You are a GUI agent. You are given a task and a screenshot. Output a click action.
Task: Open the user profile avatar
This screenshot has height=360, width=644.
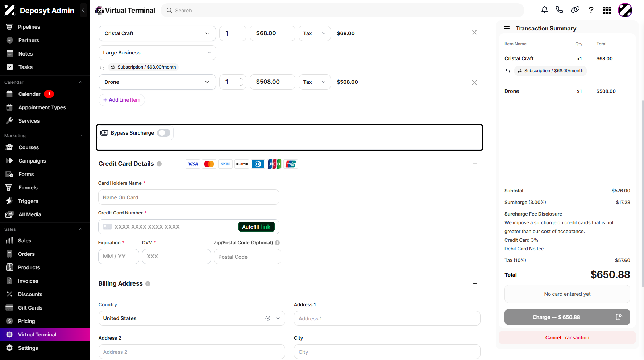click(625, 10)
